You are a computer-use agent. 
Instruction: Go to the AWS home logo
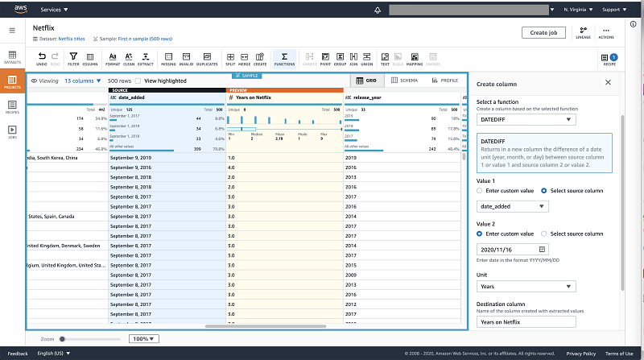point(21,9)
